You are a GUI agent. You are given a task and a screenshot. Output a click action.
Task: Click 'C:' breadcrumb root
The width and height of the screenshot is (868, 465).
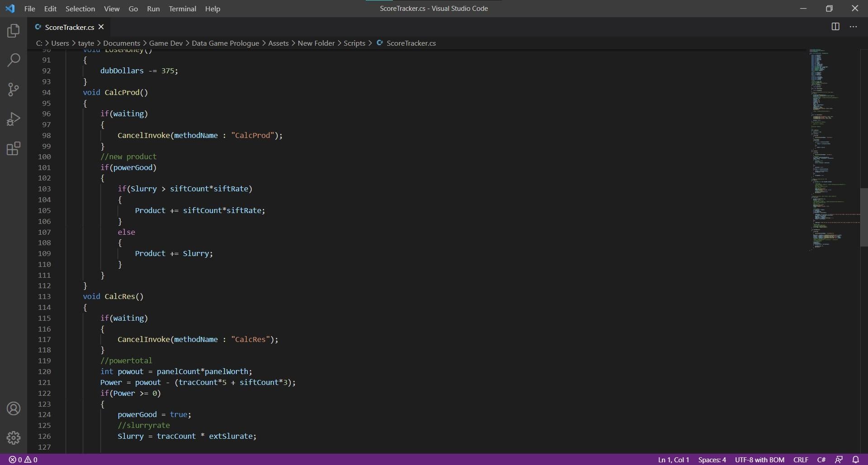pyautogui.click(x=39, y=43)
